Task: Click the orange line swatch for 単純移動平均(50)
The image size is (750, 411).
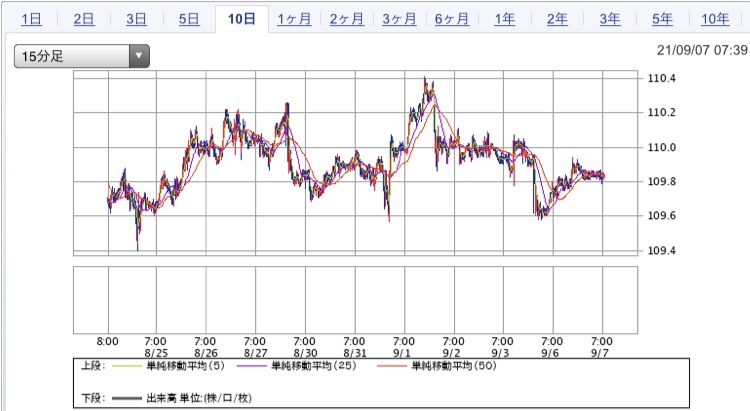Action: (392, 367)
